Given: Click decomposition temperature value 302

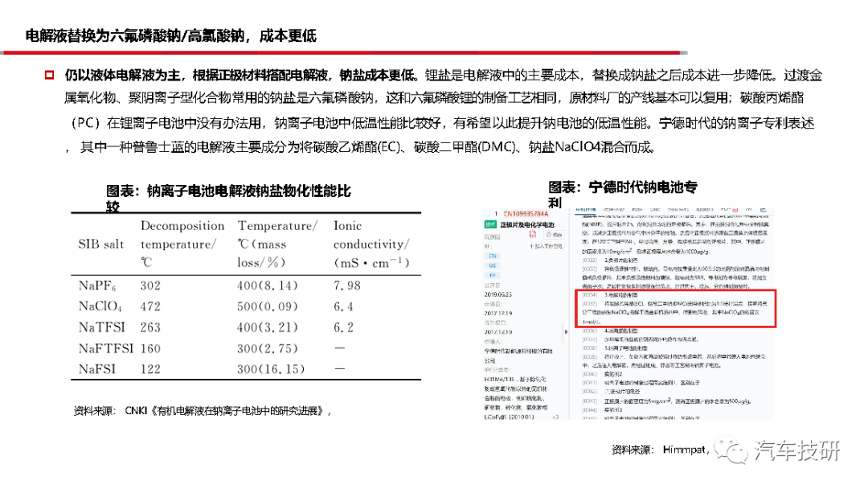Looking at the screenshot, I should pyautogui.click(x=150, y=286).
